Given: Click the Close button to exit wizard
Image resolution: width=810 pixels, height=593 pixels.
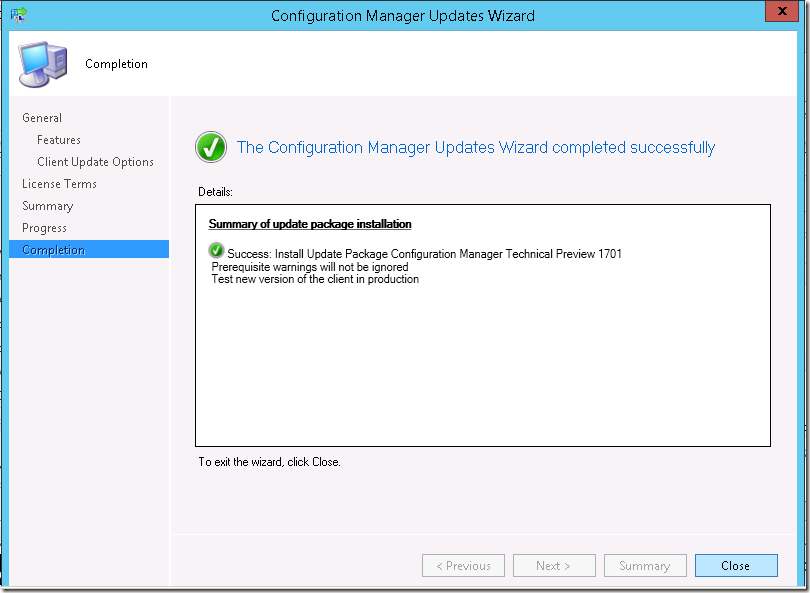Looking at the screenshot, I should 736,566.
